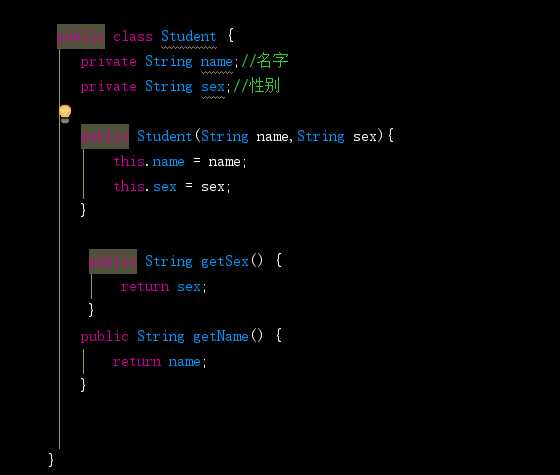Viewport: 560px width, 475px height.
Task: Click 'this' in this.name assignment
Action: (x=129, y=161)
